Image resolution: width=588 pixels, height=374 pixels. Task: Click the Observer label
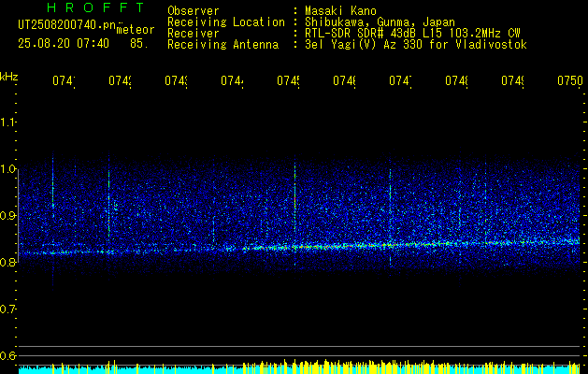coord(194,11)
